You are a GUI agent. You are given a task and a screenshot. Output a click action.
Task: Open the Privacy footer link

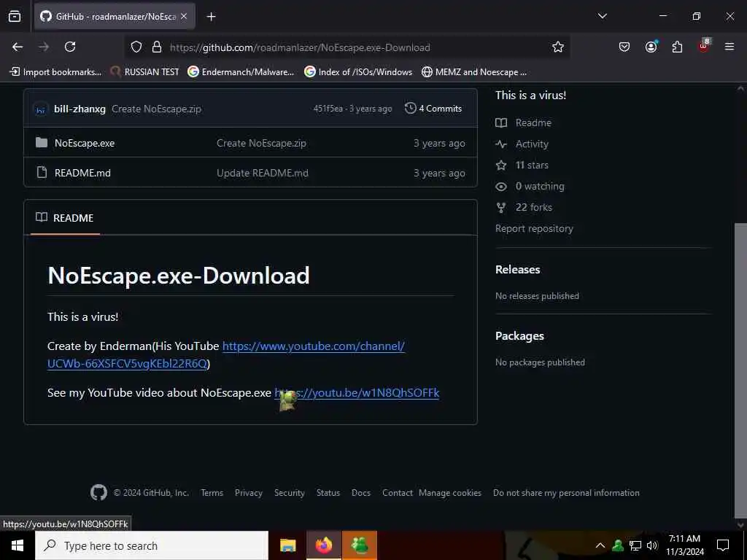[249, 493]
